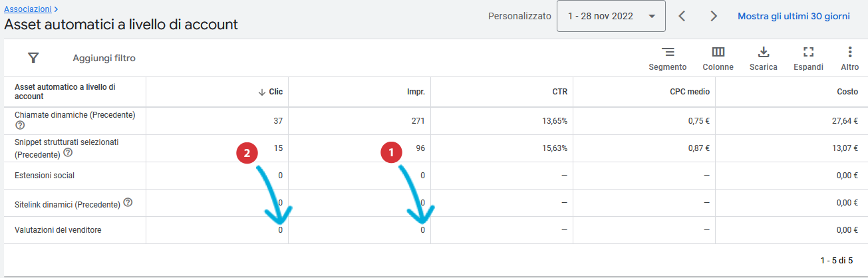
Task: Click Aggiungi filtro field
Action: [x=104, y=59]
